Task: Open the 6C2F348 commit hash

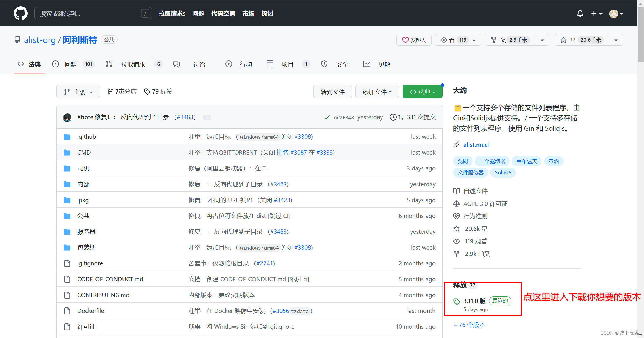Action: point(344,117)
